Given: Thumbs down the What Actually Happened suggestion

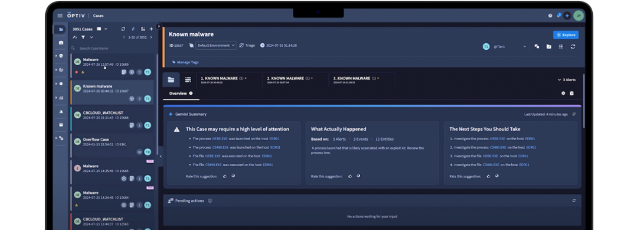Looking at the screenshot, I should (x=358, y=176).
